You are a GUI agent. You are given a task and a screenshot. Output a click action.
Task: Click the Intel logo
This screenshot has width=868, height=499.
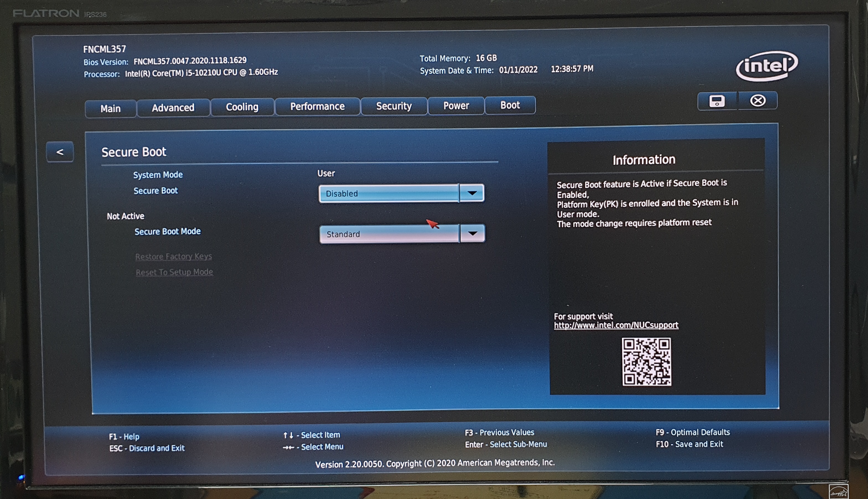click(x=767, y=66)
